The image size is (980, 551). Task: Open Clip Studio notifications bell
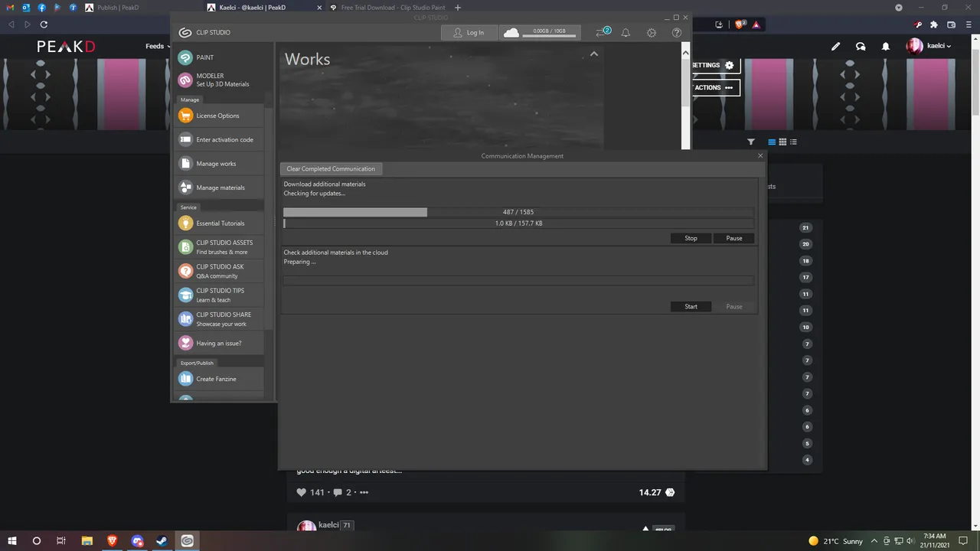point(626,33)
